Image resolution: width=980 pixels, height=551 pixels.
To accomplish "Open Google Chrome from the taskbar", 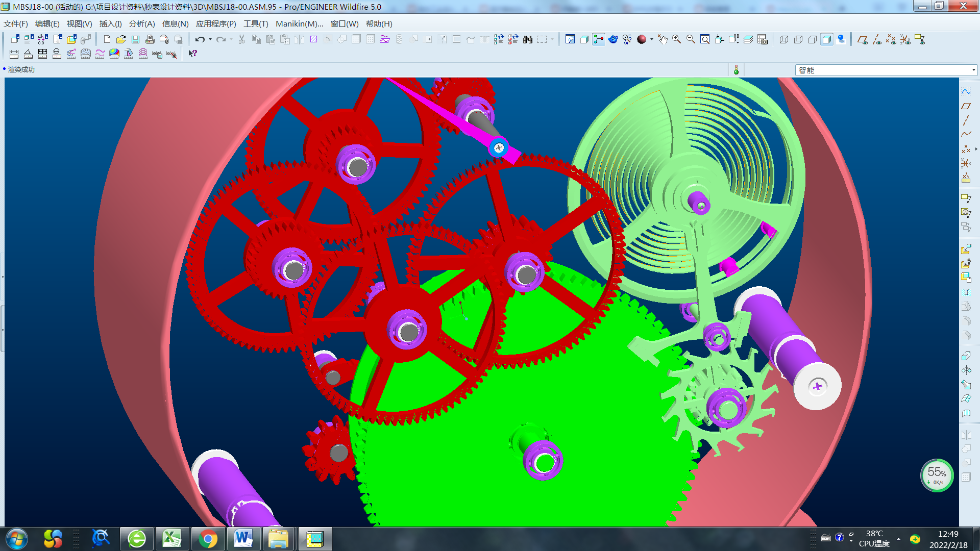I will [208, 539].
